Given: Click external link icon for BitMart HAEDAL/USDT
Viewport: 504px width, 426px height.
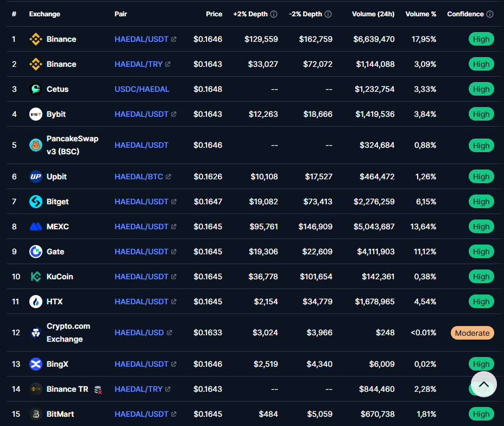Looking at the screenshot, I should tap(174, 414).
